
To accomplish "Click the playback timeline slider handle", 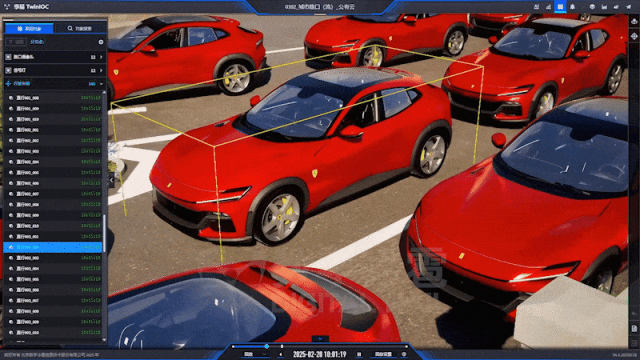I will click(x=267, y=347).
